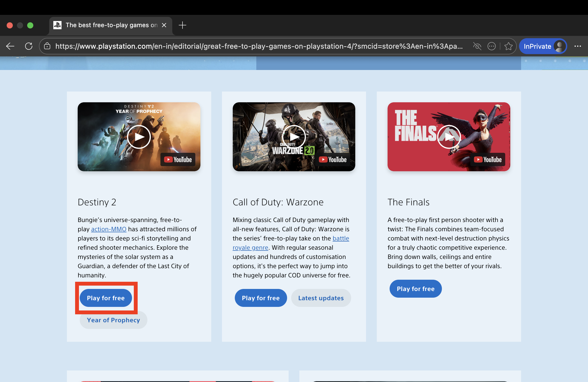The height and width of the screenshot is (382, 588).
Task: Follow the action-MMO link
Action: pyautogui.click(x=109, y=229)
